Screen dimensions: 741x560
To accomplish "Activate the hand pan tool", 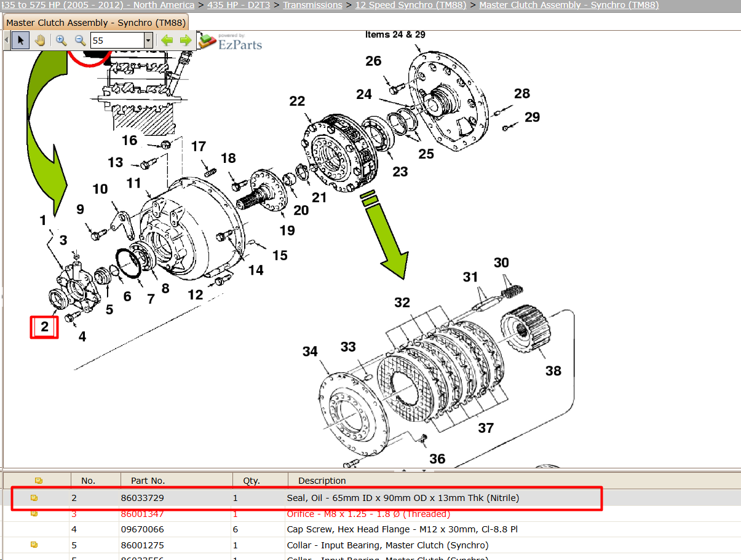I will [40, 41].
